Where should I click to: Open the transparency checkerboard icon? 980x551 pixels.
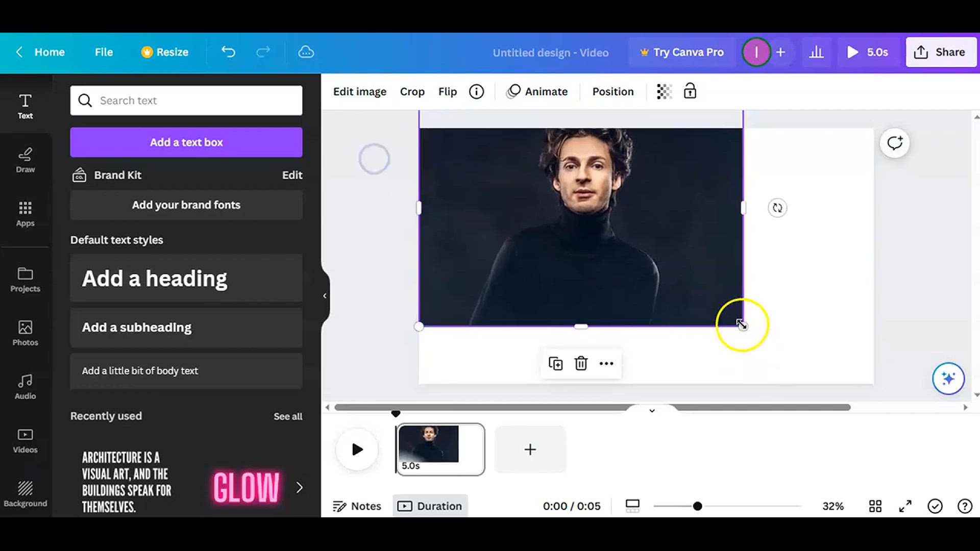[x=664, y=92]
